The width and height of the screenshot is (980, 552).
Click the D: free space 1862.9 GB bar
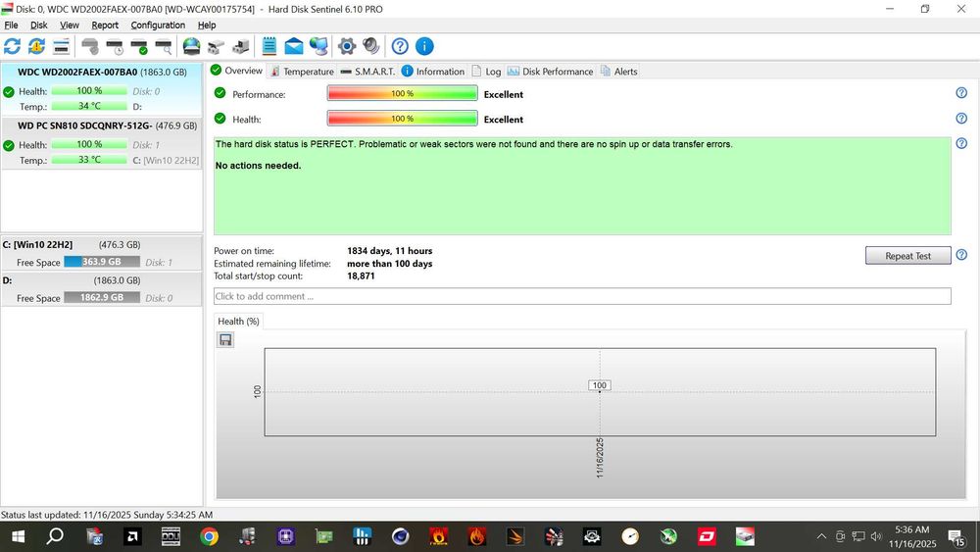(x=102, y=297)
